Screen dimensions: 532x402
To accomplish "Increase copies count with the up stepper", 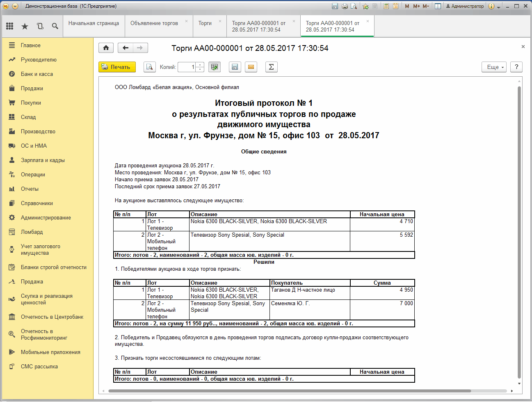I will pos(200,65).
